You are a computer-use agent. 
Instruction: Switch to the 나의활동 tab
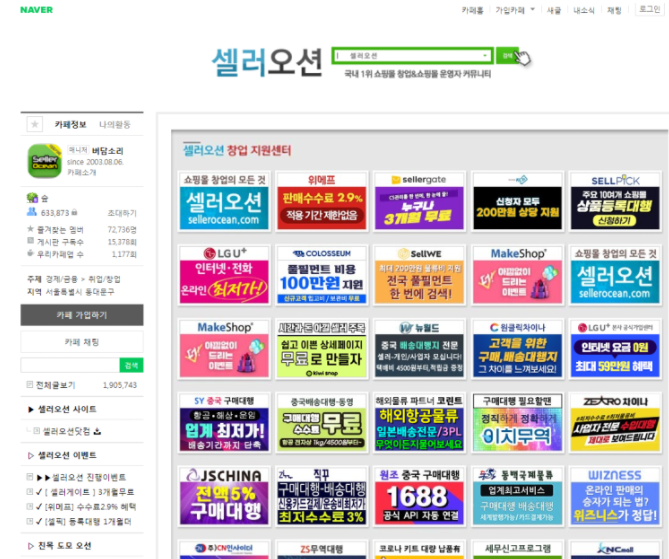point(115,125)
